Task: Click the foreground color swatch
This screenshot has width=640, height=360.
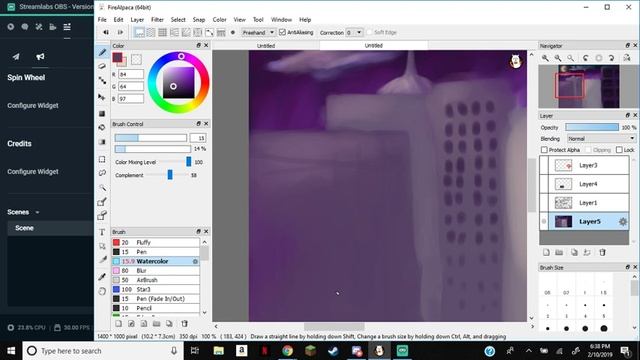Action: pos(118,57)
